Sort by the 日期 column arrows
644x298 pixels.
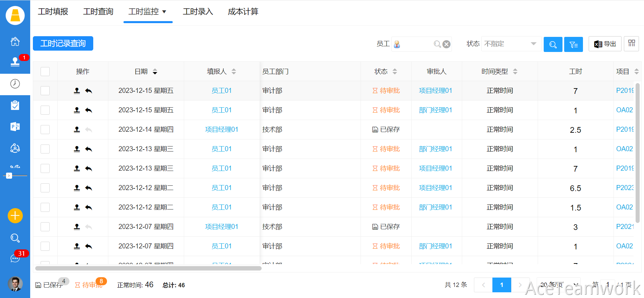tap(155, 71)
